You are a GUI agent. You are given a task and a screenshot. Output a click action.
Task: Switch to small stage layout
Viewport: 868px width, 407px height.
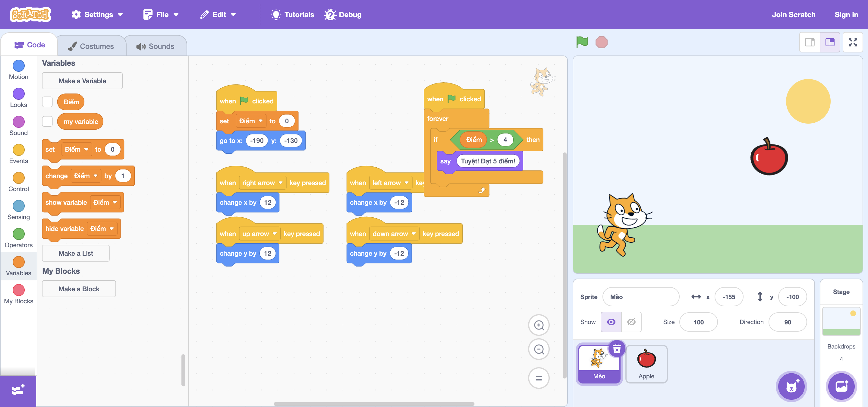click(x=810, y=42)
